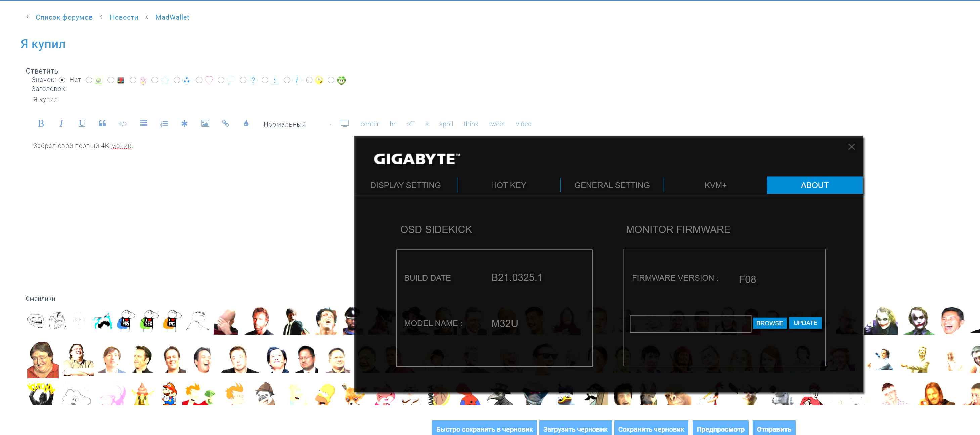
Task: Expand the Нормальный font size dropdown
Action: tap(298, 124)
